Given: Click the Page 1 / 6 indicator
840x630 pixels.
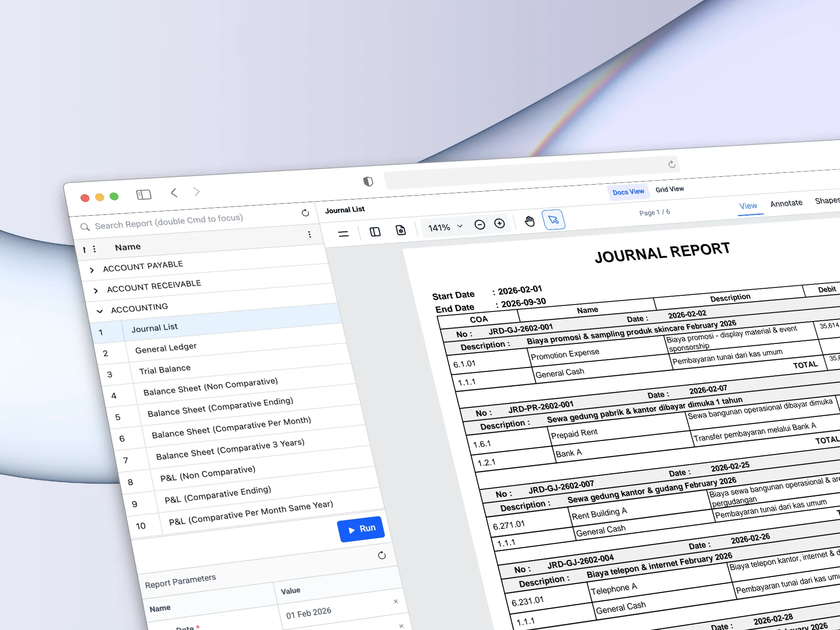Looking at the screenshot, I should point(654,212).
